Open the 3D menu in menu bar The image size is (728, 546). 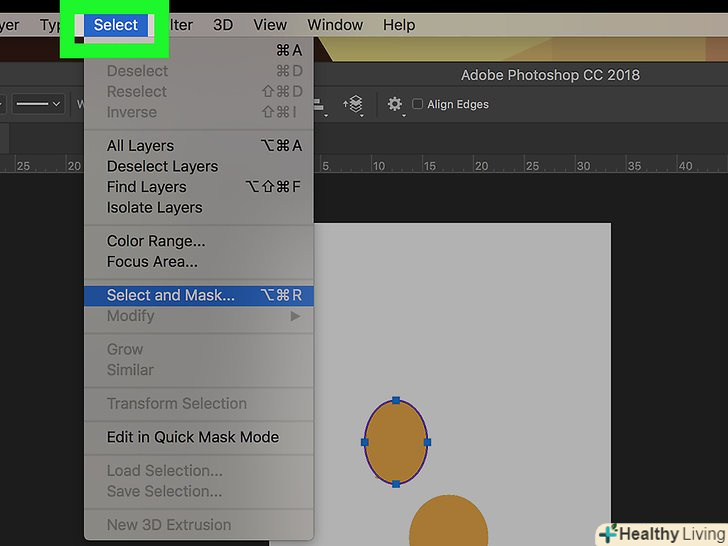[223, 25]
